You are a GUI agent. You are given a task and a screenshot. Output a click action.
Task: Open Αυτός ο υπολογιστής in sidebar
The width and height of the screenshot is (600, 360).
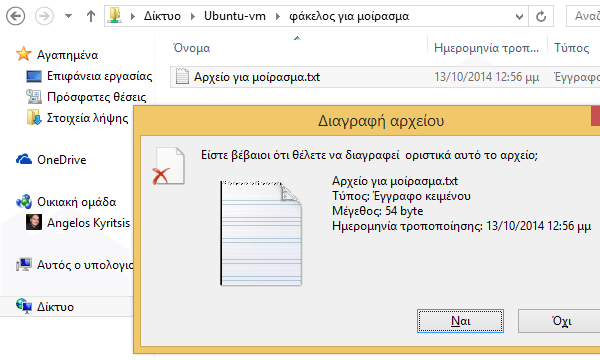[x=85, y=265]
